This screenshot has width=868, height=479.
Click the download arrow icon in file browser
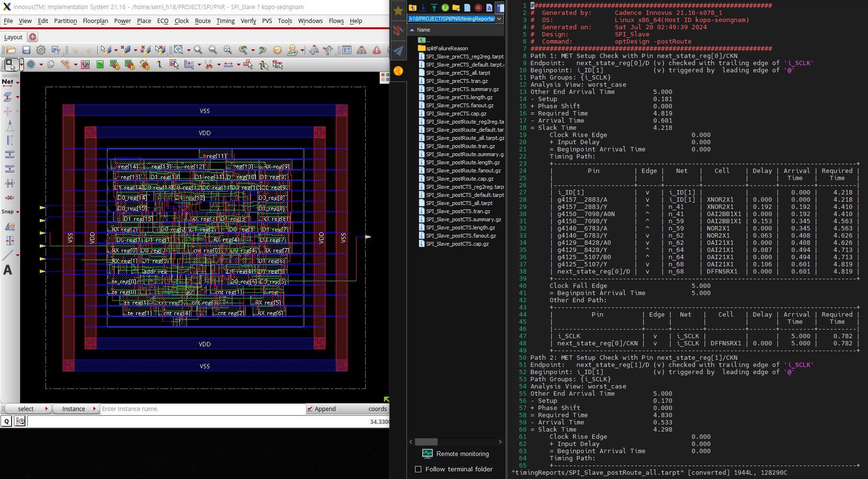point(423,8)
